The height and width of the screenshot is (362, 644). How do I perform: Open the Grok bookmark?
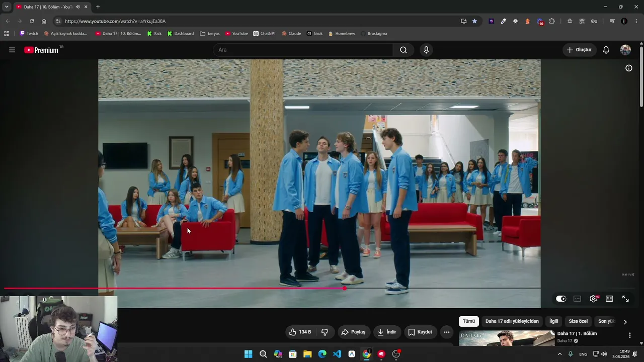click(x=315, y=34)
